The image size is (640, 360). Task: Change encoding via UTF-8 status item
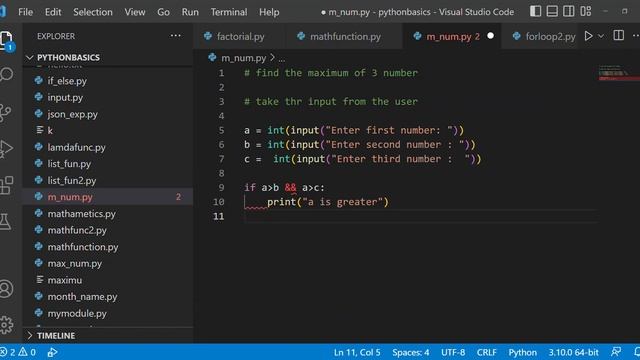(453, 352)
